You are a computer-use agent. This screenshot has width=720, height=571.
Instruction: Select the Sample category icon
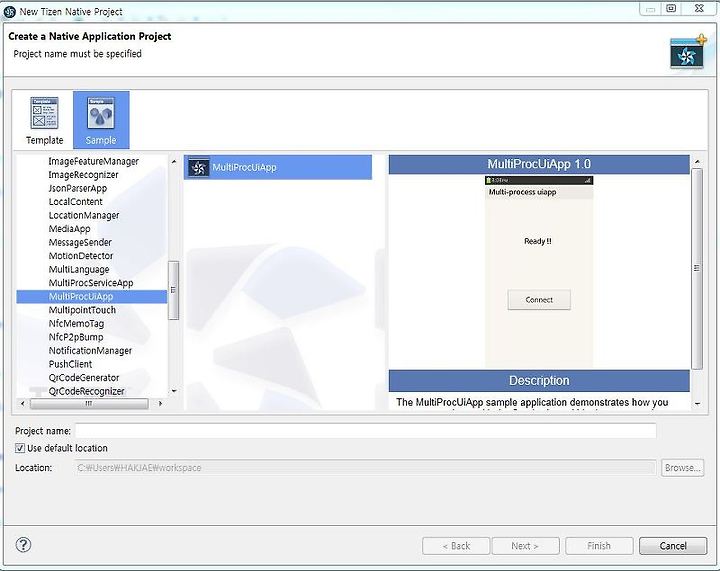coord(101,120)
